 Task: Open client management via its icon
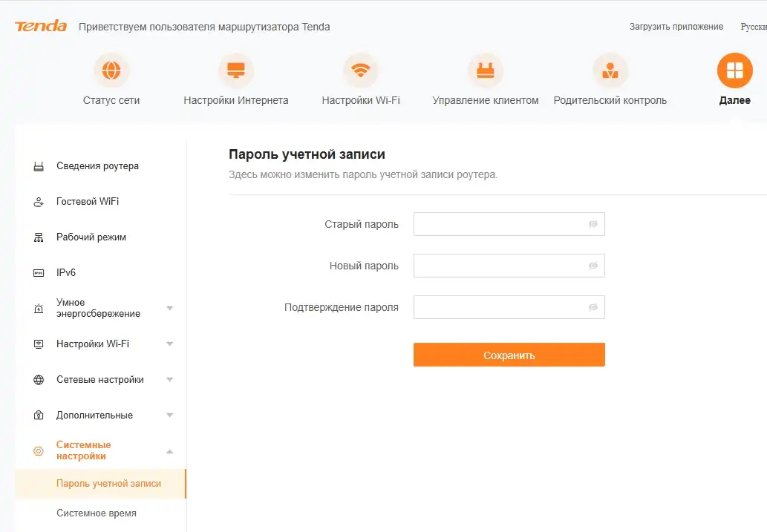tap(486, 70)
